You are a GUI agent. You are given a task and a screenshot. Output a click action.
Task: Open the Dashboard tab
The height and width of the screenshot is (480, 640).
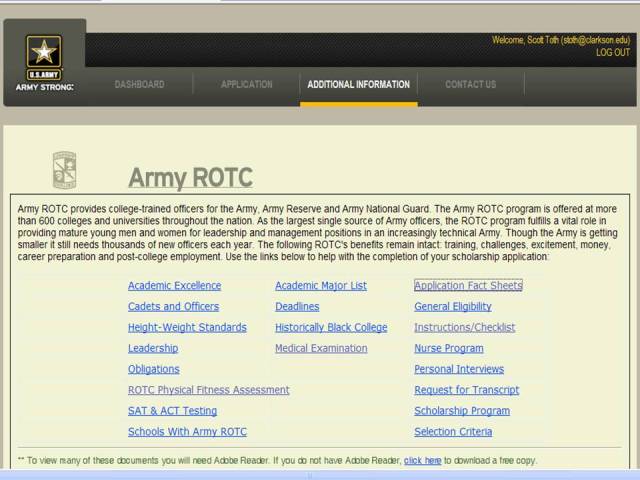pyautogui.click(x=139, y=85)
